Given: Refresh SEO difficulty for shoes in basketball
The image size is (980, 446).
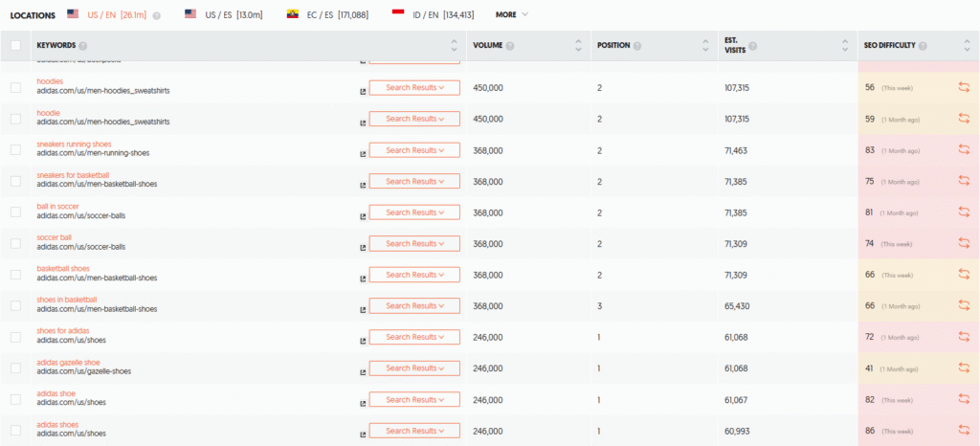Looking at the screenshot, I should pyautogui.click(x=964, y=306).
